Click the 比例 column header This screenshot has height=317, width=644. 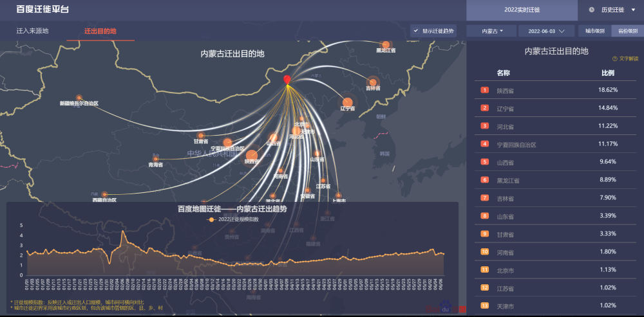608,73
